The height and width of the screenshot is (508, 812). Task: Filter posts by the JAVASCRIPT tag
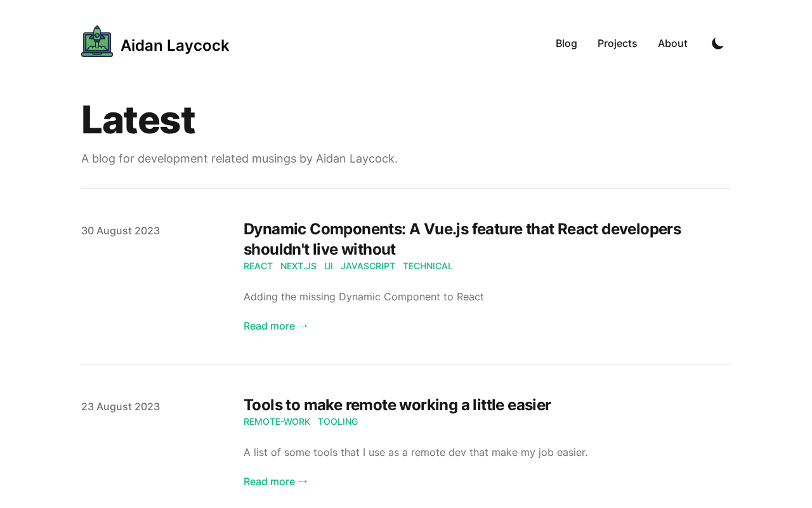point(368,266)
